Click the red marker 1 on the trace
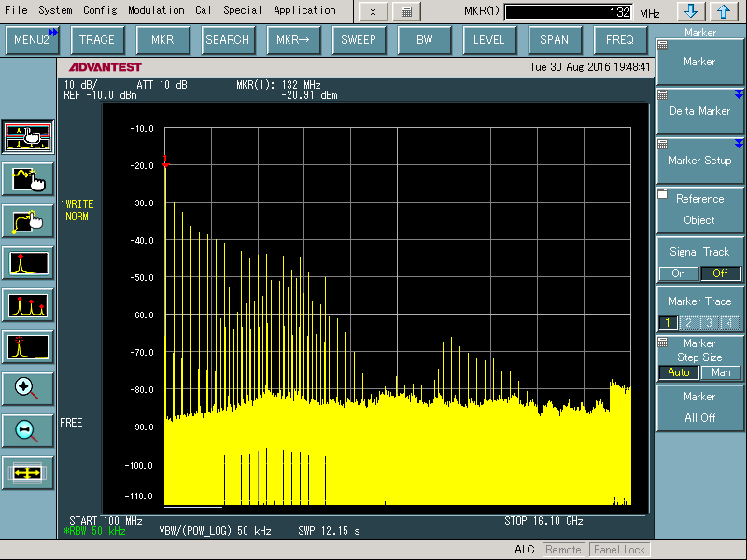747x560 pixels. [165, 161]
